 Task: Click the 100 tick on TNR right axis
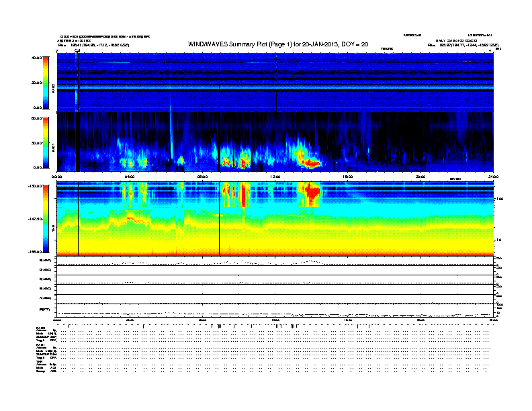pos(499,199)
